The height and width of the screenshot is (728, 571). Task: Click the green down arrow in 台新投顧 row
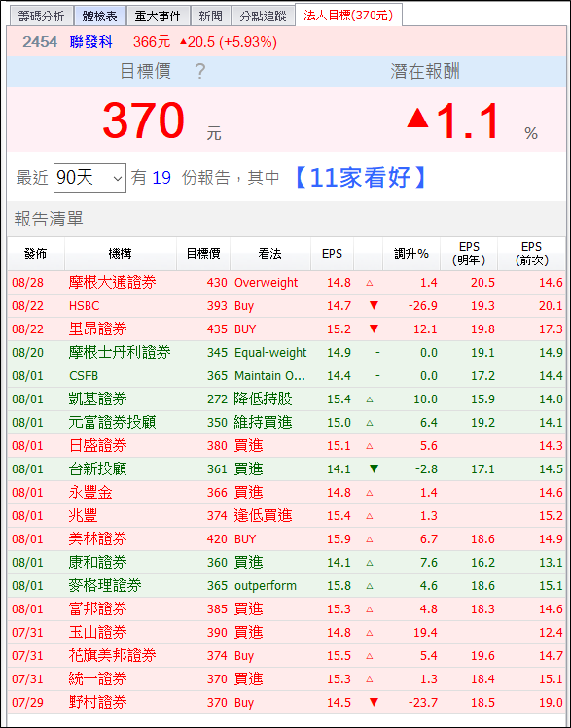(374, 468)
